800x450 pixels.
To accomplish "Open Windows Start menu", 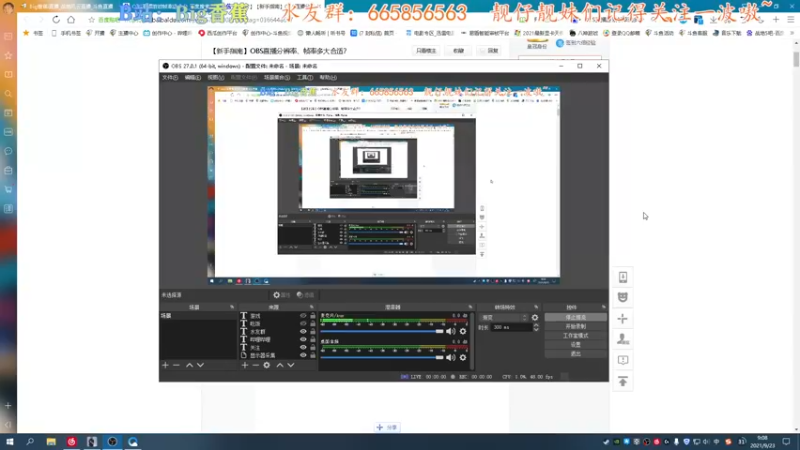I will click(x=9, y=442).
